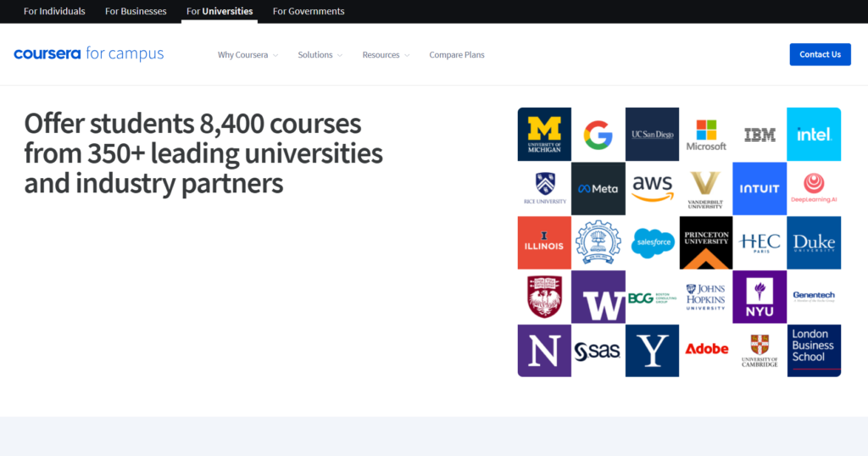This screenshot has width=868, height=456.
Task: Click the IBM logo tile
Action: pos(759,135)
